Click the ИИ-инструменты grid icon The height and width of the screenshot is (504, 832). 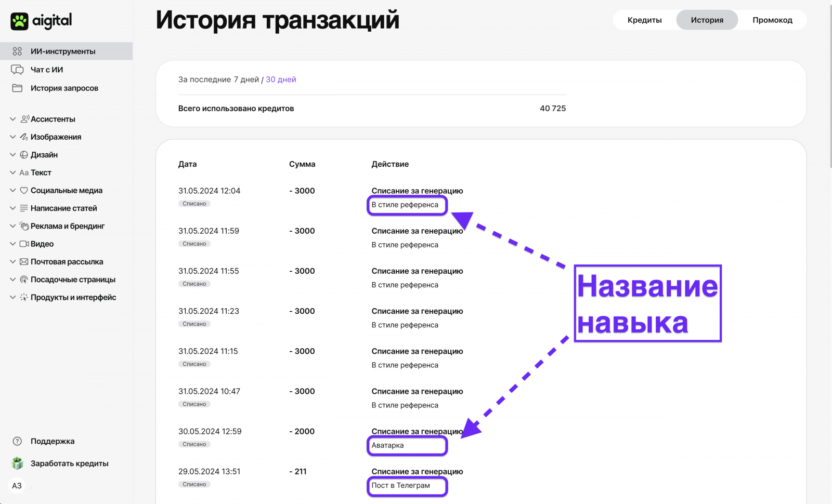[17, 51]
